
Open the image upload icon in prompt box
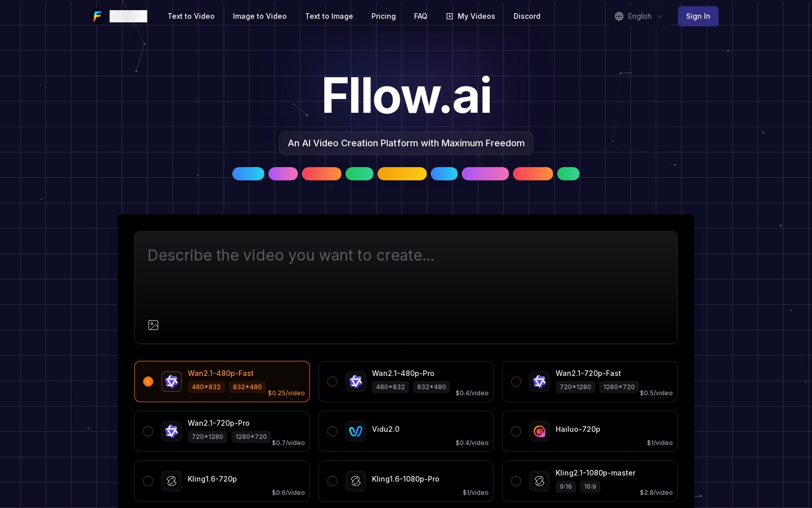pos(153,325)
